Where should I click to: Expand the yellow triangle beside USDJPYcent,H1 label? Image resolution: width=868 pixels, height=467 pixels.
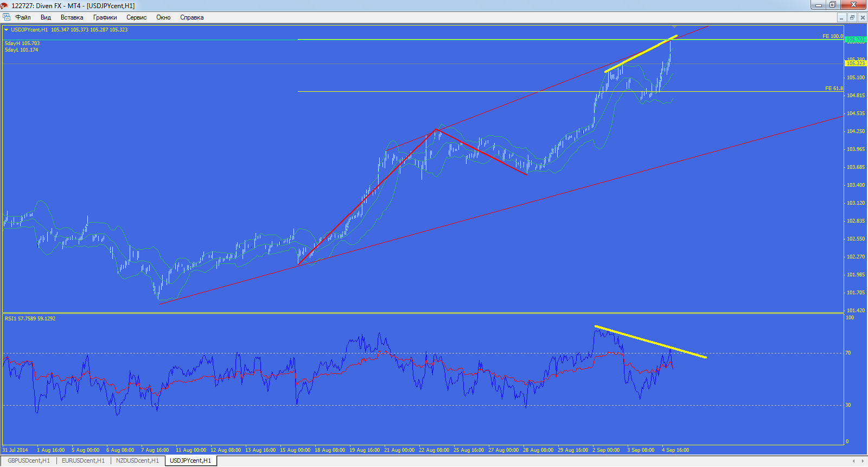click(x=7, y=30)
